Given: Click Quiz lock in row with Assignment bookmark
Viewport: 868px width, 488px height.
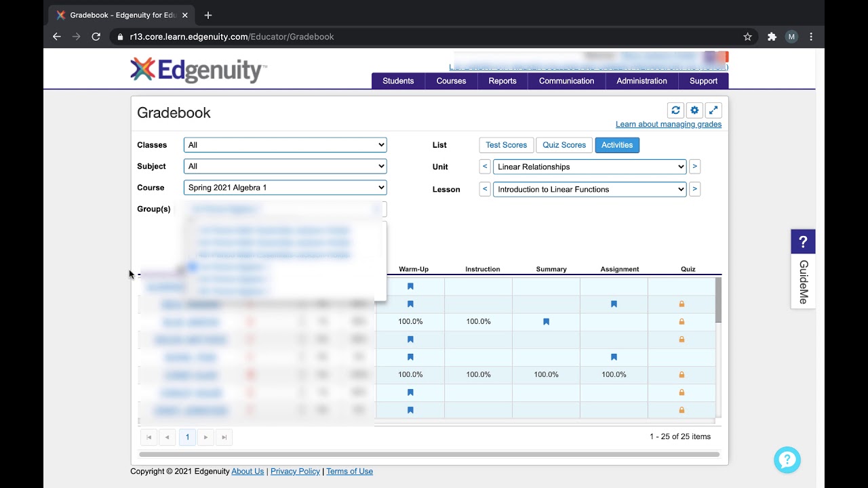Looking at the screenshot, I should (682, 304).
